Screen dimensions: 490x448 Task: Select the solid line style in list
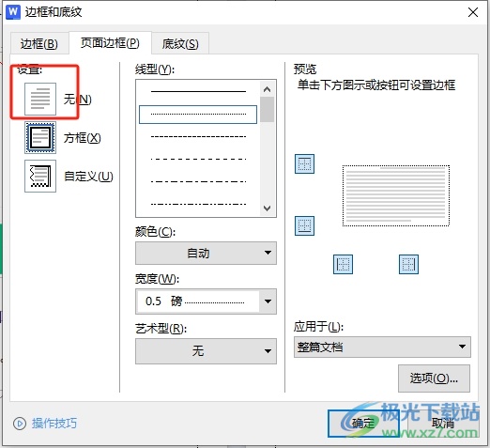coord(198,91)
